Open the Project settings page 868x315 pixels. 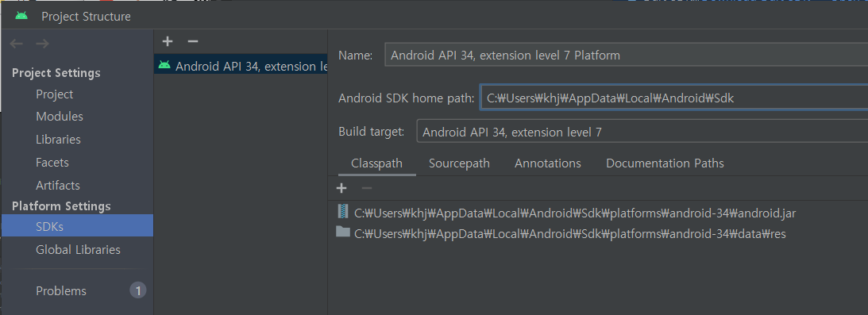point(54,94)
